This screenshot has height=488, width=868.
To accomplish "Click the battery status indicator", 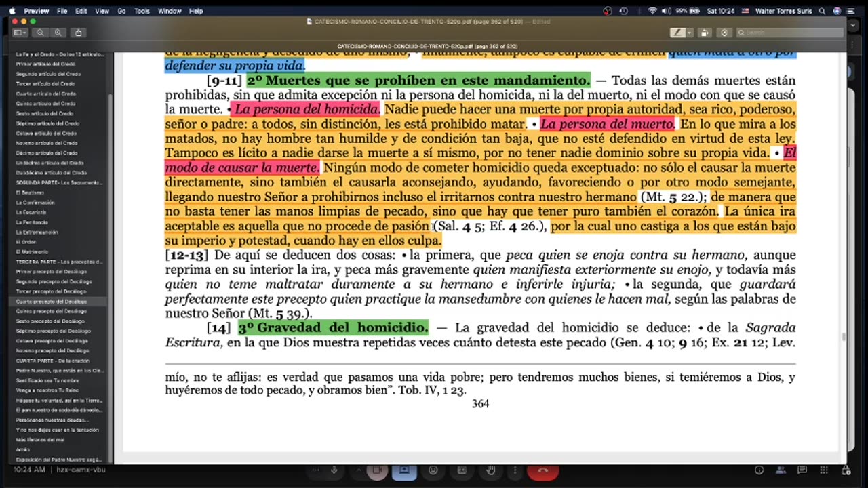I will coord(689,11).
